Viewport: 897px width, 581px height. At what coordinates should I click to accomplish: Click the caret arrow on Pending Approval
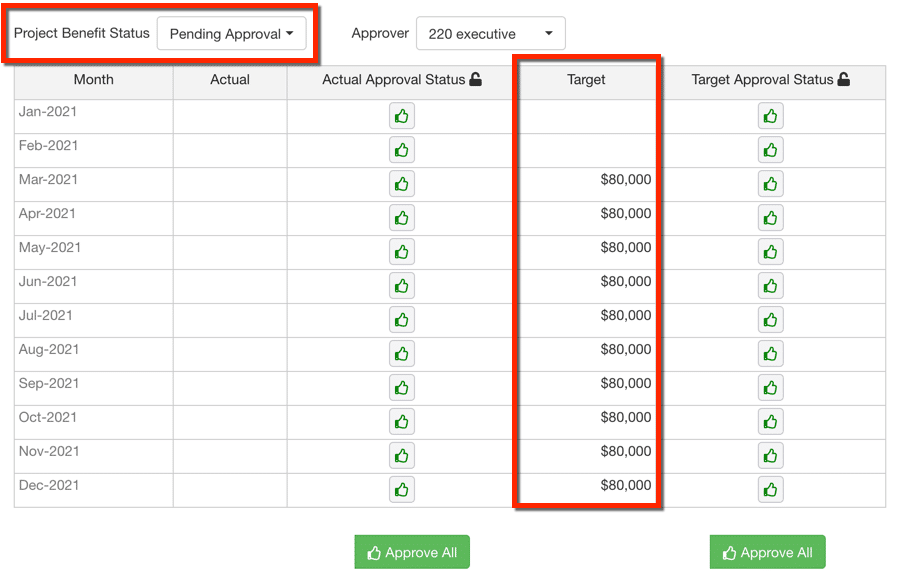pos(290,33)
